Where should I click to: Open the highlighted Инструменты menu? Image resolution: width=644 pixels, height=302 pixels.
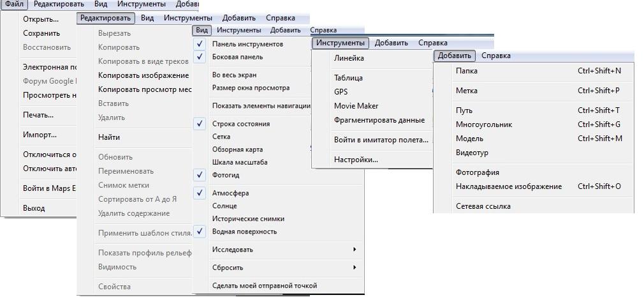[342, 43]
